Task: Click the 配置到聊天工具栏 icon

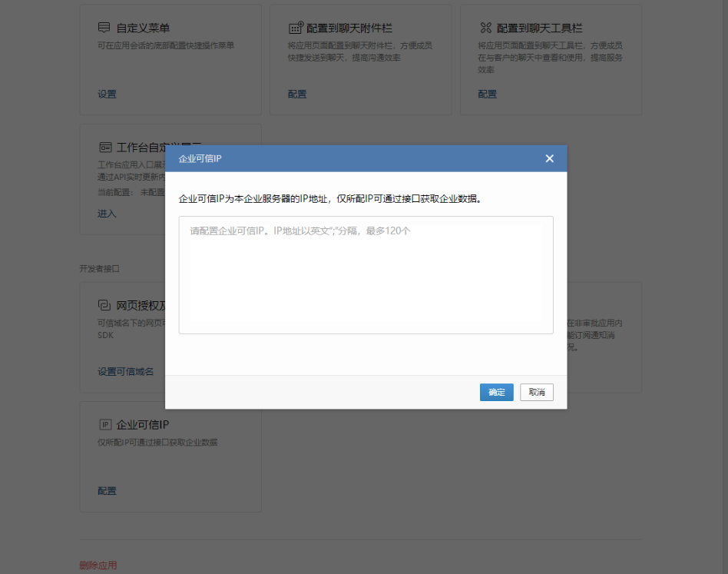Action: click(485, 28)
